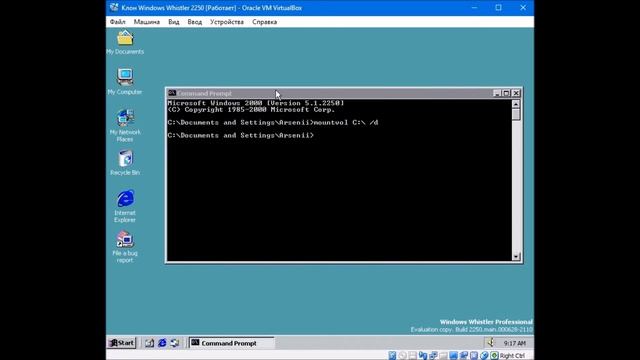Click the Show Desktop quick launch icon
Viewport: 640px width, 360px height.
point(149,343)
